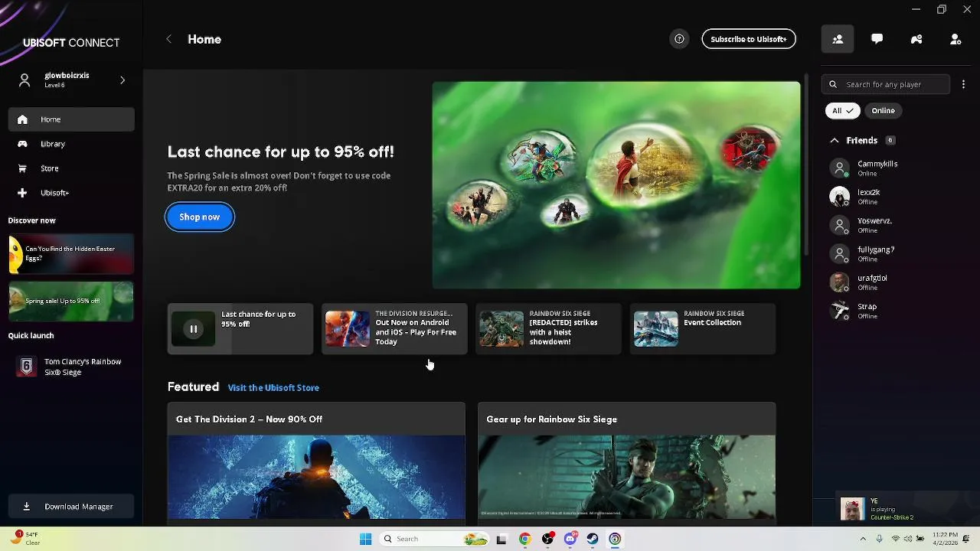Click lexx2k friend avatar
The image size is (980, 551).
(840, 196)
